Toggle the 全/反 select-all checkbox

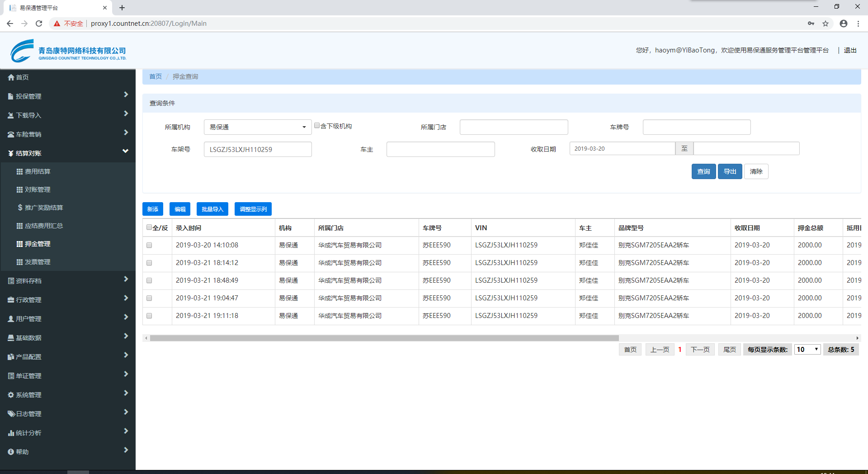click(149, 228)
